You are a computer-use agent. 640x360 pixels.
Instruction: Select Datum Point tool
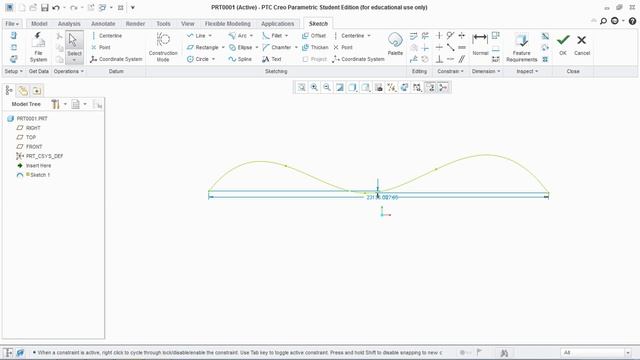click(x=101, y=48)
